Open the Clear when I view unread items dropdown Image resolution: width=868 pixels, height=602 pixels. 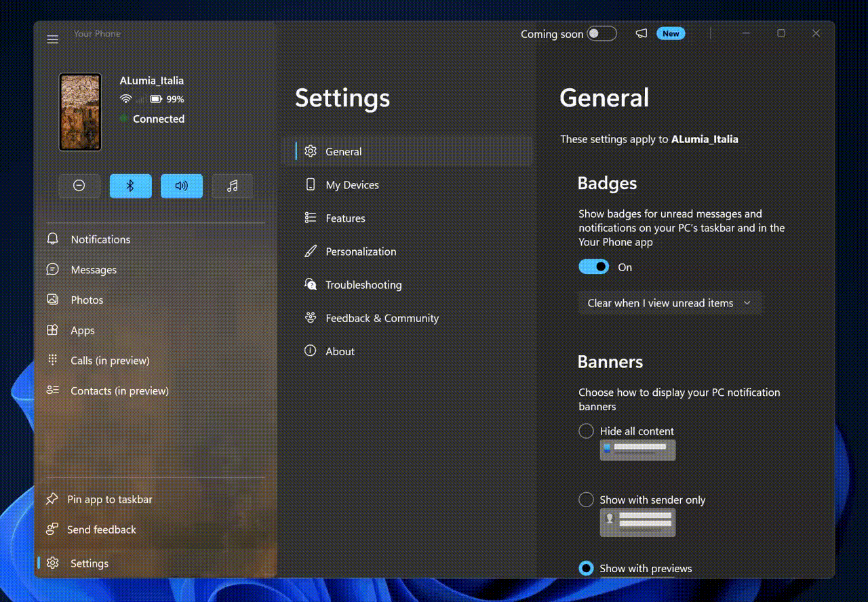click(669, 303)
